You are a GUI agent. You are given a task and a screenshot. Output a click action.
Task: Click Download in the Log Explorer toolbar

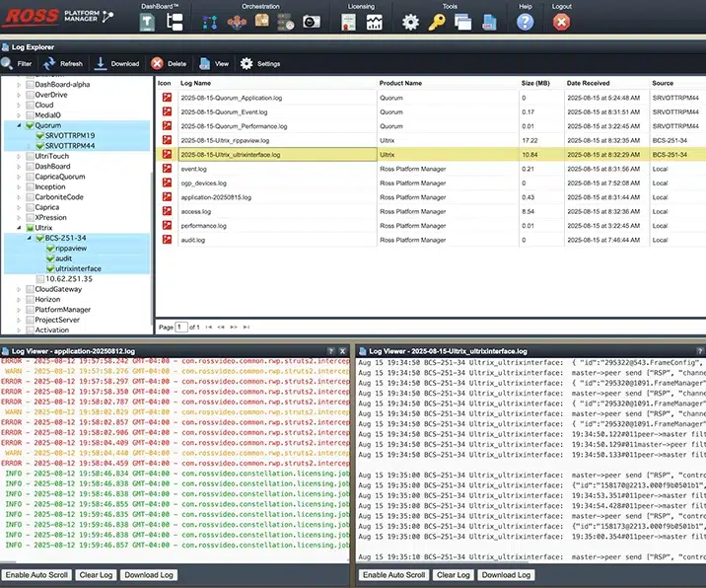click(x=117, y=63)
